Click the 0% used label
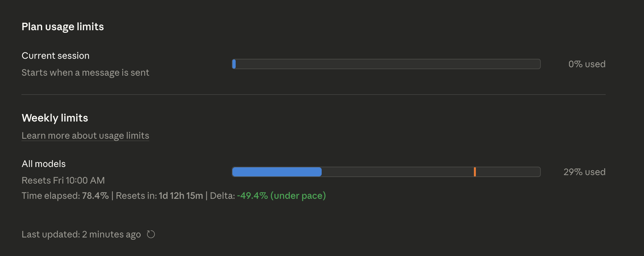The image size is (644, 256). click(x=587, y=64)
